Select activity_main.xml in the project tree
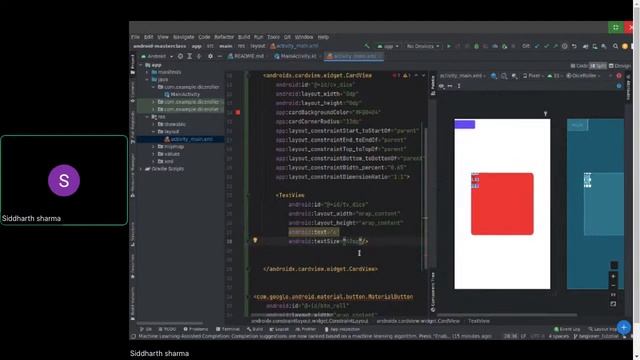The image size is (640, 360). [x=188, y=139]
